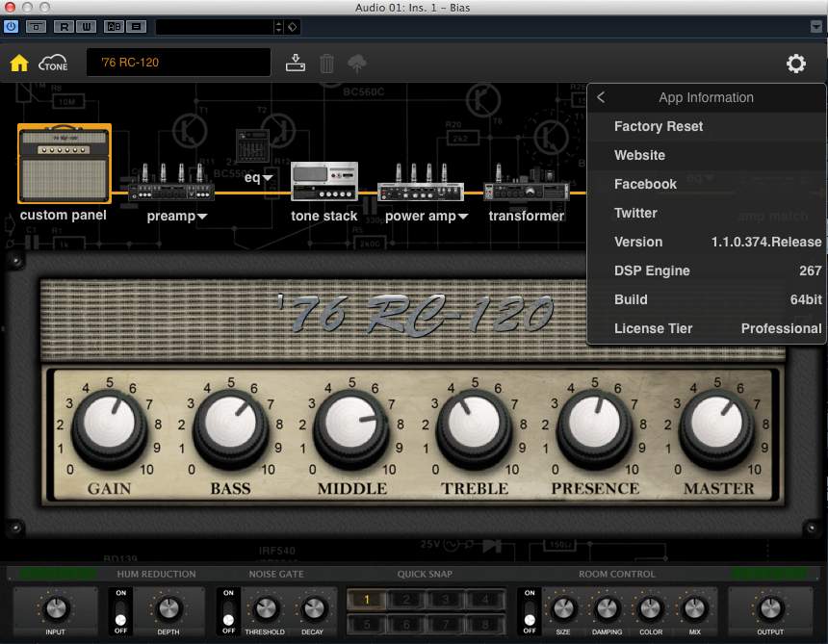Choose Factory Reset in App Information

click(659, 126)
